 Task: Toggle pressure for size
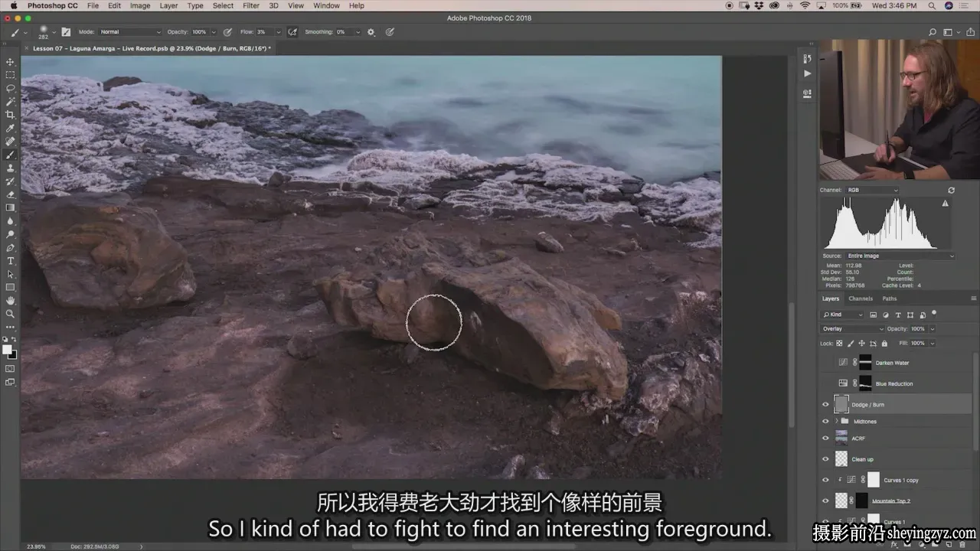pyautogui.click(x=390, y=32)
